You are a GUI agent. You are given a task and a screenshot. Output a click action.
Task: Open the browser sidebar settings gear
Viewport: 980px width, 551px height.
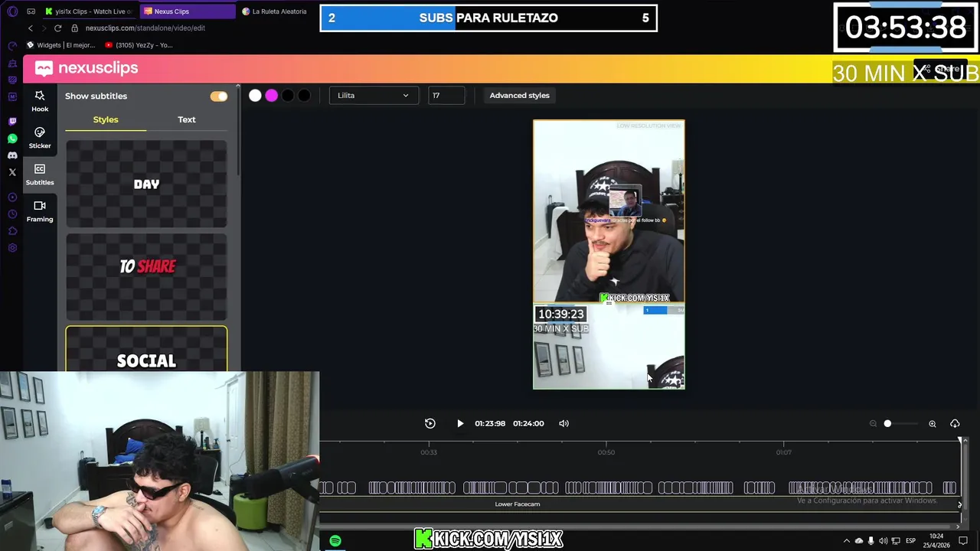(x=12, y=248)
